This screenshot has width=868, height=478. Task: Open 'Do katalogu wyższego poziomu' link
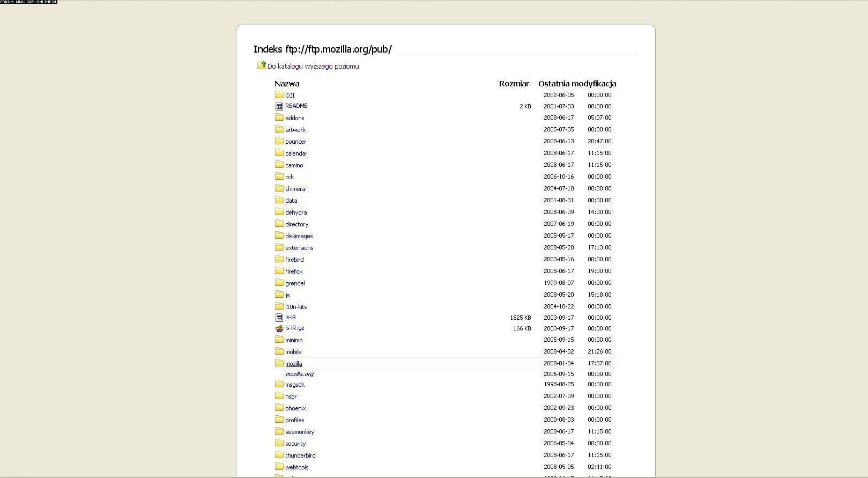click(x=313, y=67)
